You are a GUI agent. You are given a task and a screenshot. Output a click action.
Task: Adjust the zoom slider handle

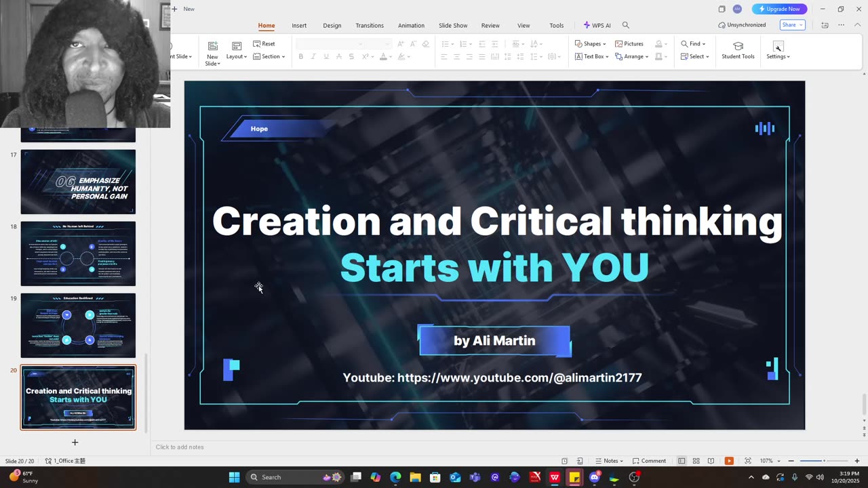[824, 461]
